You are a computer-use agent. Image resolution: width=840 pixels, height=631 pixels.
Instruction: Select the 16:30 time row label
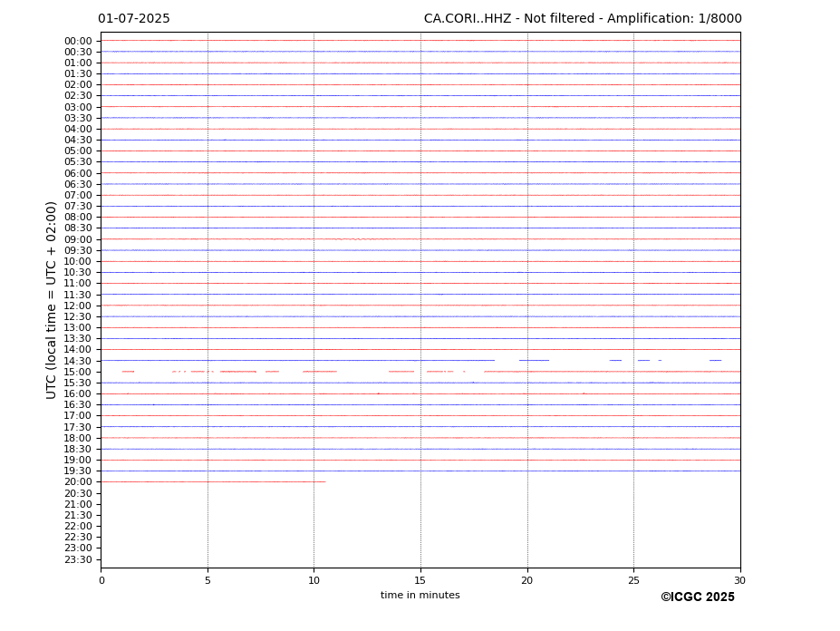click(78, 405)
